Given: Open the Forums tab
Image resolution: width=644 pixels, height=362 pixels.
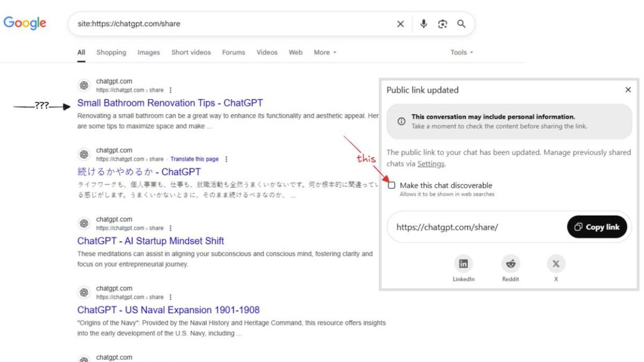Looking at the screenshot, I should pyautogui.click(x=233, y=53).
